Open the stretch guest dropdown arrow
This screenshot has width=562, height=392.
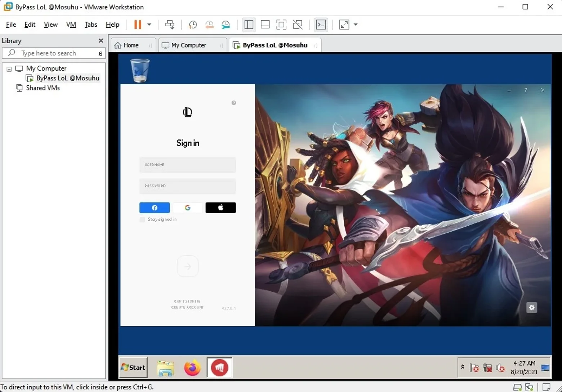[356, 24]
